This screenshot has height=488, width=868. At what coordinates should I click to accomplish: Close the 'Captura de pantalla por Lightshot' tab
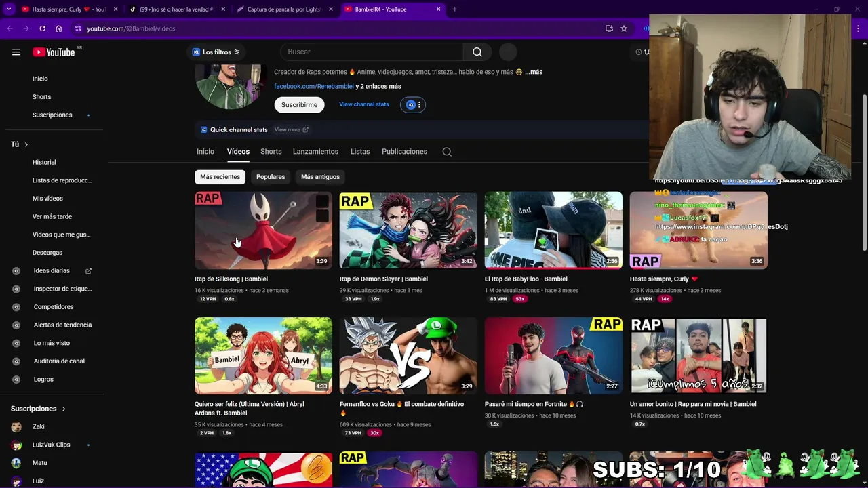331,9
